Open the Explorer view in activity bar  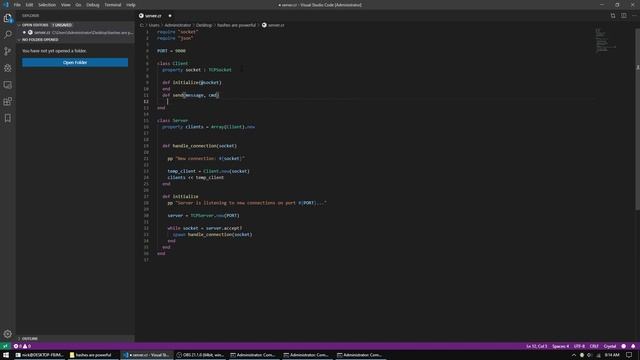point(8,18)
